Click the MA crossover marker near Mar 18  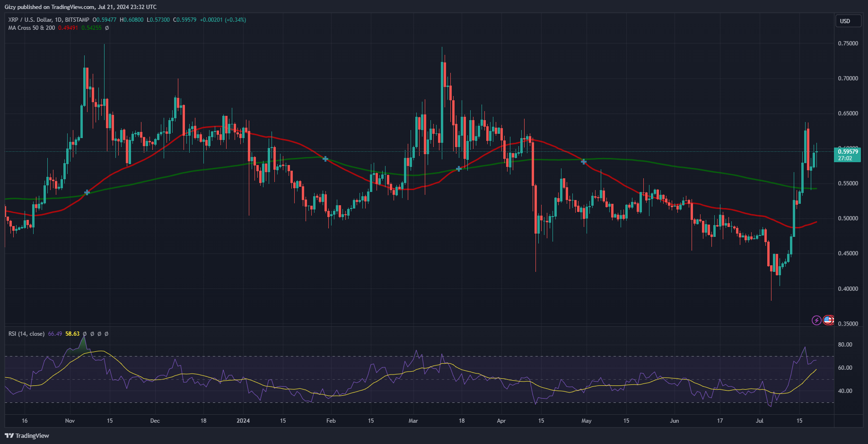(x=459, y=169)
